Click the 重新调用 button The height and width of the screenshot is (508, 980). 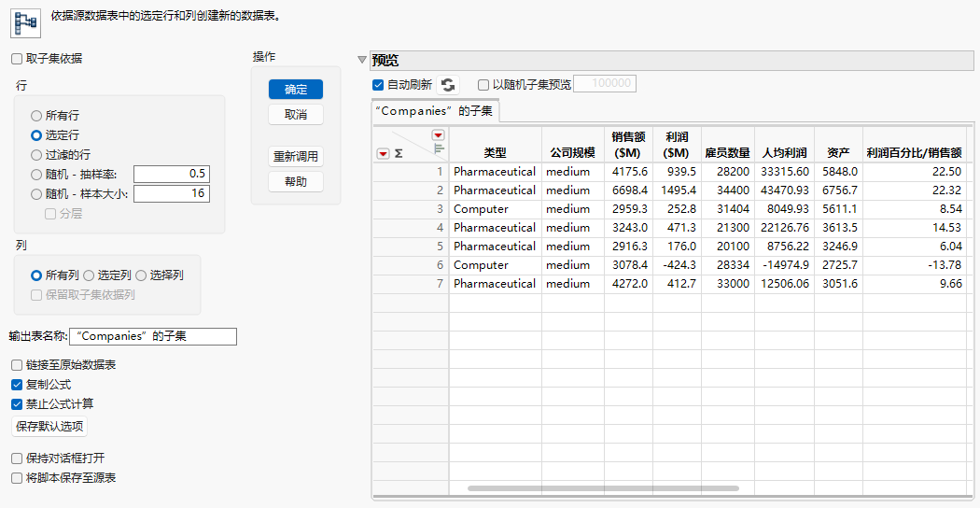tap(296, 156)
